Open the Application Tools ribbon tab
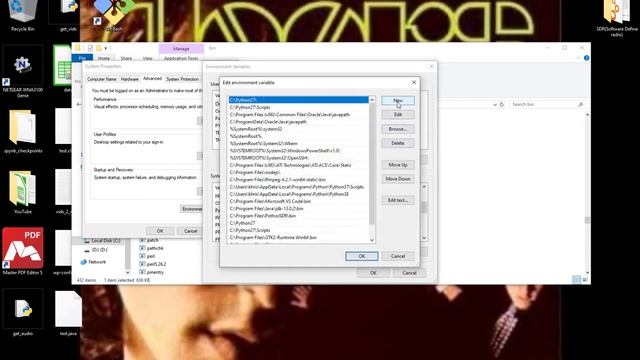This screenshot has width=640, height=360. click(x=181, y=58)
